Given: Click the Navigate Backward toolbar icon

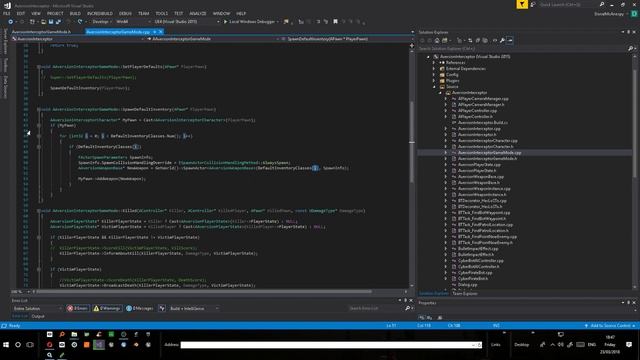Looking at the screenshot, I should 11,22.
